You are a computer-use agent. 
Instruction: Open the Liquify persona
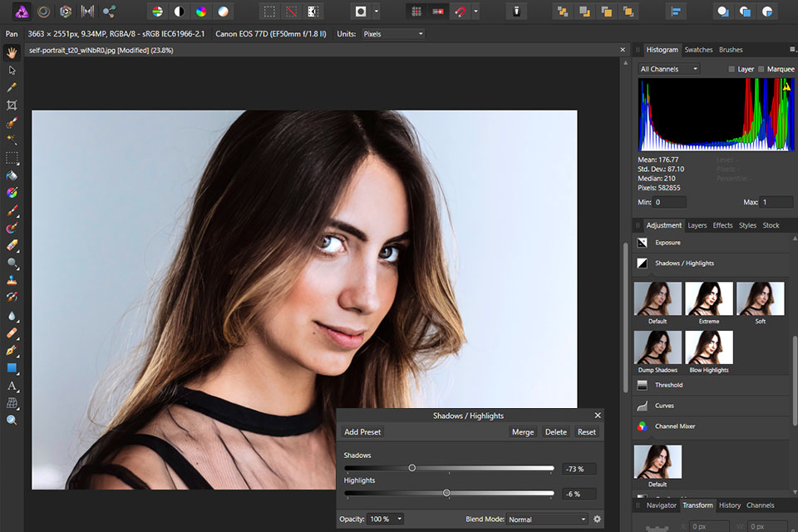(x=43, y=12)
